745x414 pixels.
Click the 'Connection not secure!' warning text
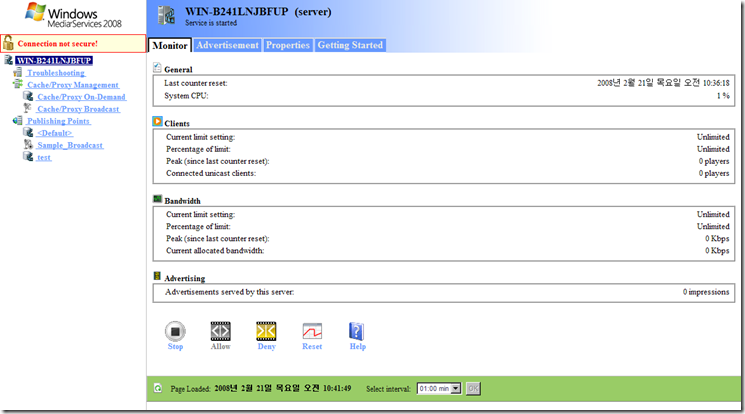(57, 43)
